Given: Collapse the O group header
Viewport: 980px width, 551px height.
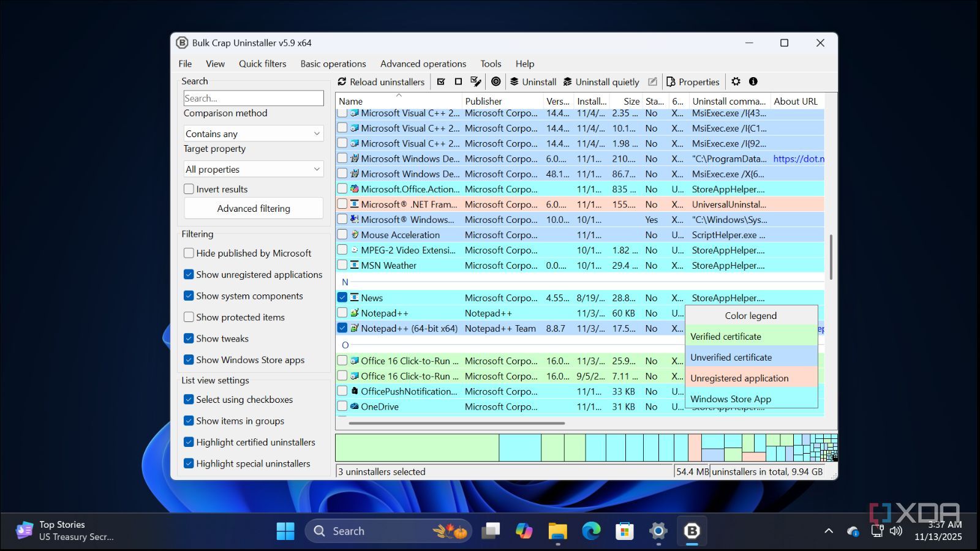Looking at the screenshot, I should click(345, 345).
